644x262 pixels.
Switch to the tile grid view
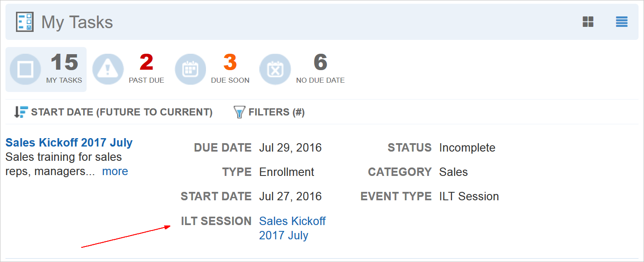point(588,22)
